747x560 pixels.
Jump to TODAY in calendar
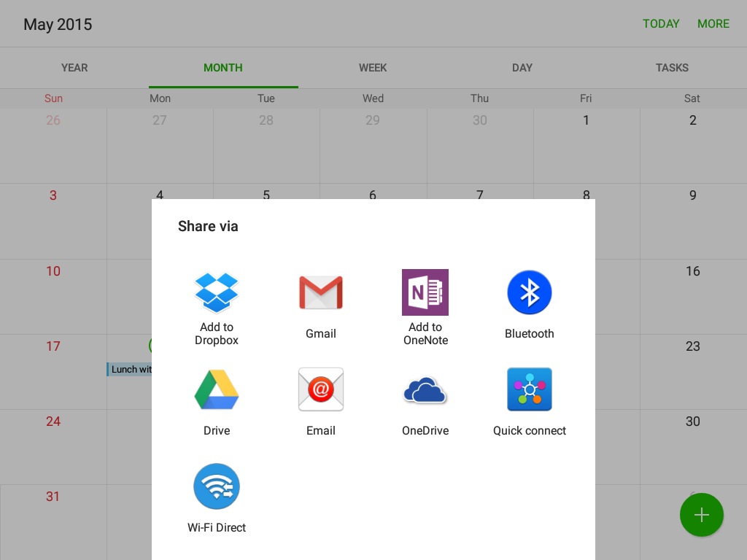[x=661, y=24]
